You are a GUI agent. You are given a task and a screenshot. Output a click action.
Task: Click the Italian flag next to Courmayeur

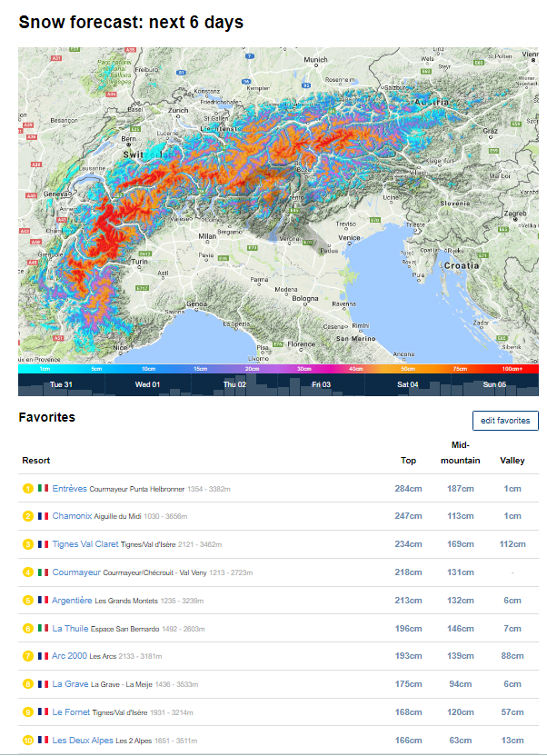coord(43,572)
